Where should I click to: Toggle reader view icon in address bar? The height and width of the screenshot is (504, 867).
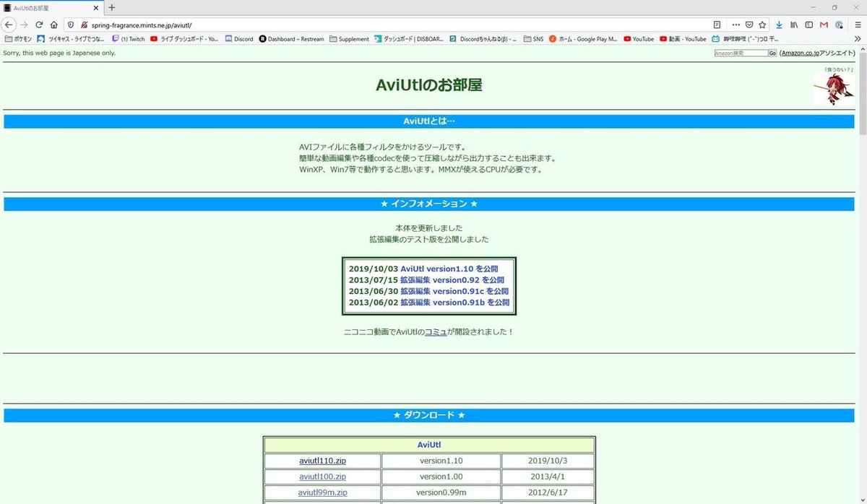coord(717,25)
